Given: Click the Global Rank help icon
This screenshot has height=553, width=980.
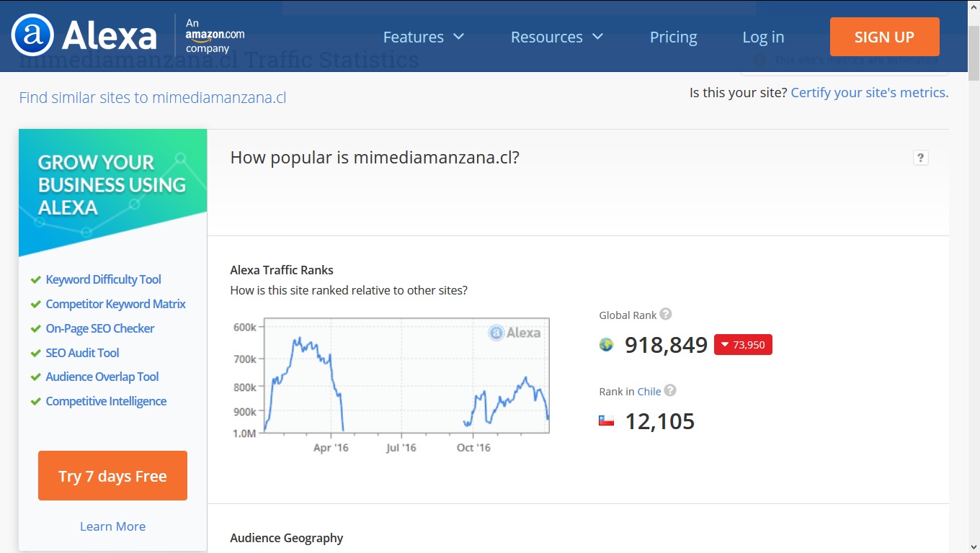Looking at the screenshot, I should (666, 314).
